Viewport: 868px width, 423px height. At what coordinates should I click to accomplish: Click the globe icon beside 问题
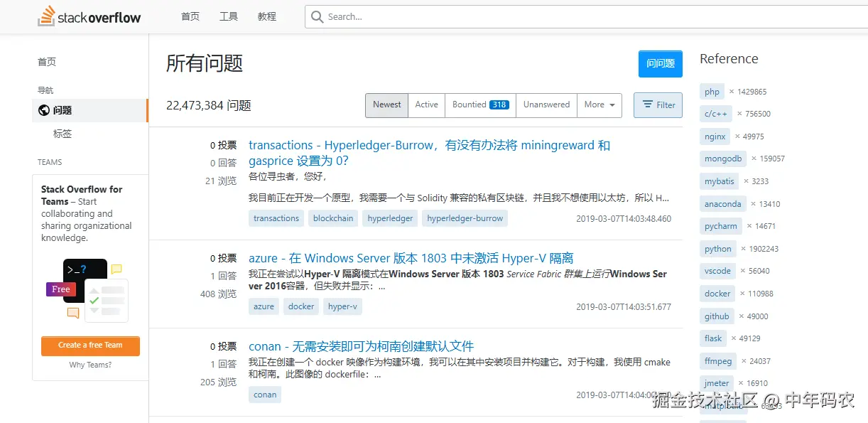44,110
